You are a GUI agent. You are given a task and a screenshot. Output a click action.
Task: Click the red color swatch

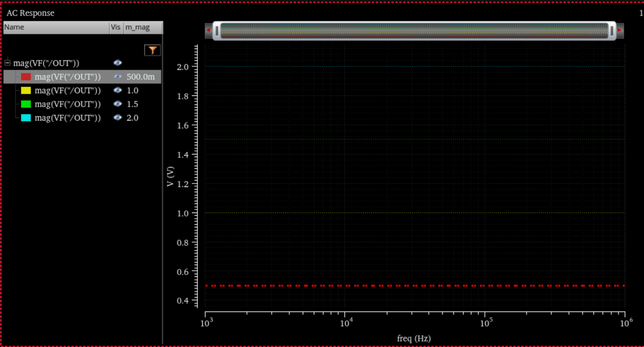pyautogui.click(x=26, y=77)
